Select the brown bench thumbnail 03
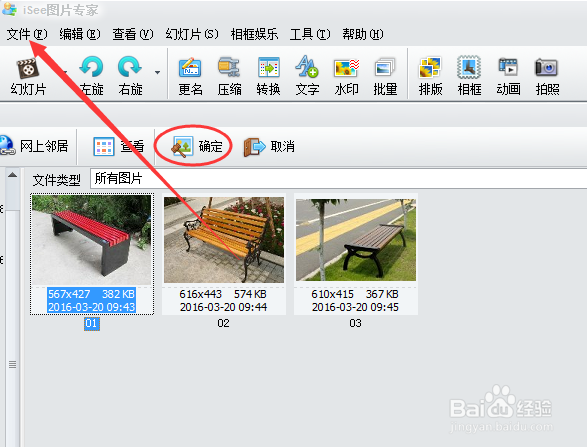 tap(356, 240)
